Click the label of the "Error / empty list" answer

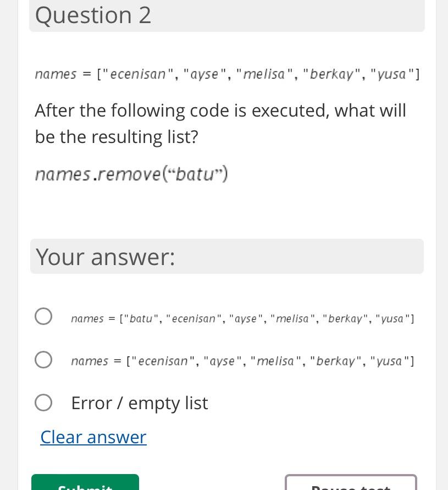coord(139,403)
